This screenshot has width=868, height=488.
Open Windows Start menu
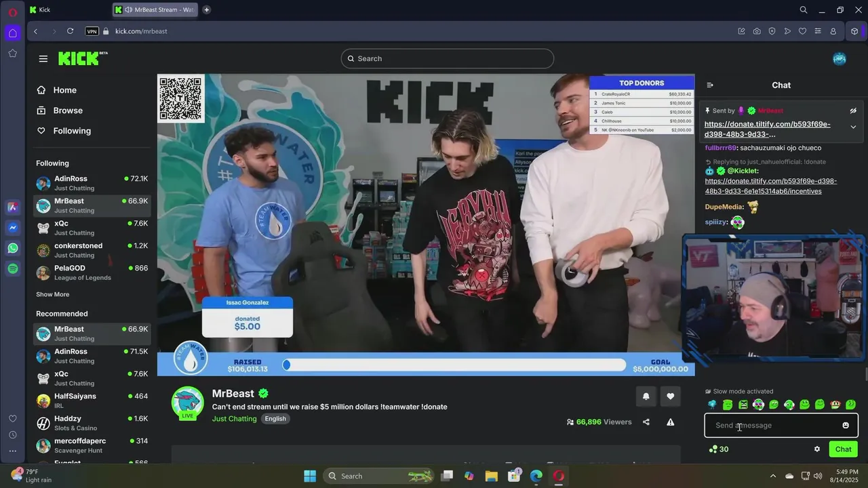pyautogui.click(x=310, y=476)
